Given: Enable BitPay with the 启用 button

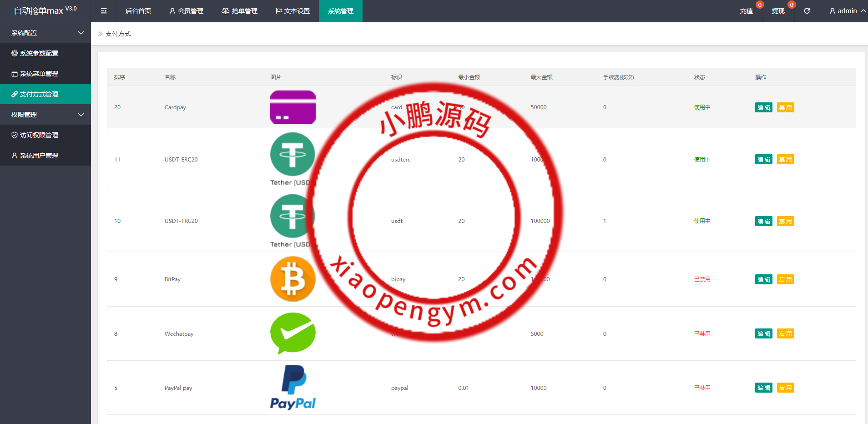Looking at the screenshot, I should click(x=785, y=279).
